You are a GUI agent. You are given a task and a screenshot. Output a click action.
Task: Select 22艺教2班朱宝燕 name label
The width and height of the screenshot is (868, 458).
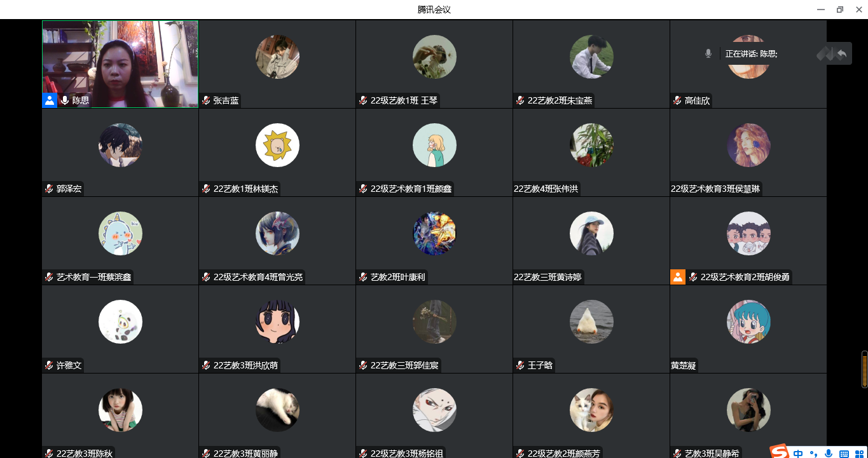[x=560, y=100]
